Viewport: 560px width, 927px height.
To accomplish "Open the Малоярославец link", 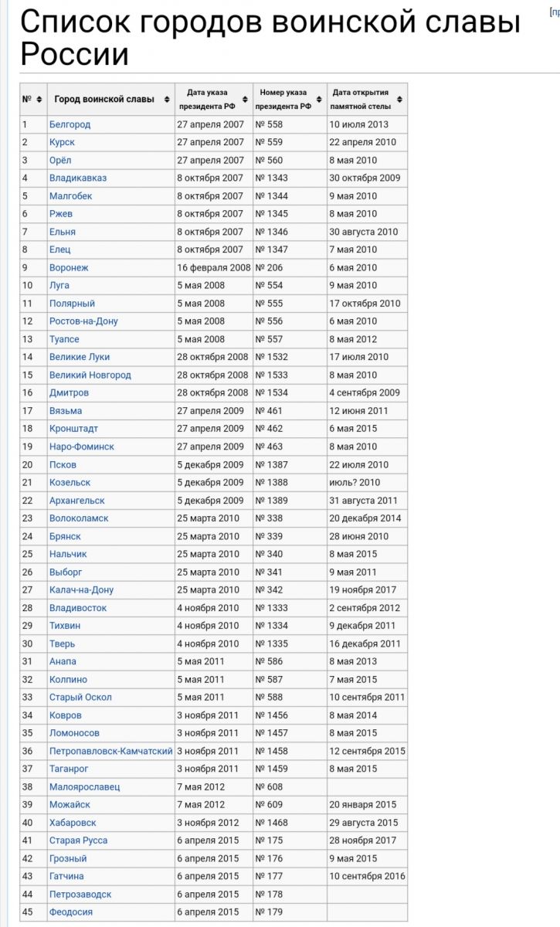I will [x=84, y=787].
